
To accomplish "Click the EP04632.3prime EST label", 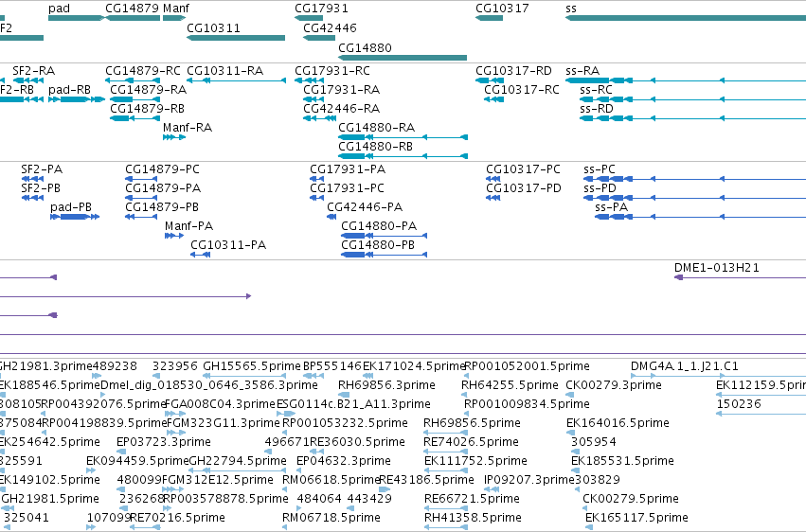I will (x=344, y=462).
